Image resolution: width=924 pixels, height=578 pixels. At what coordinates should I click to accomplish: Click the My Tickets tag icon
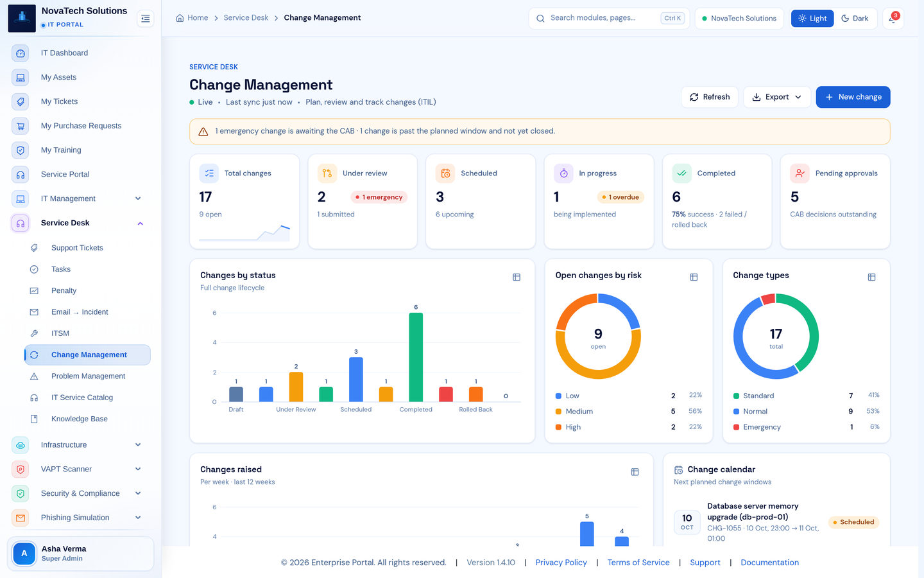coord(21,101)
